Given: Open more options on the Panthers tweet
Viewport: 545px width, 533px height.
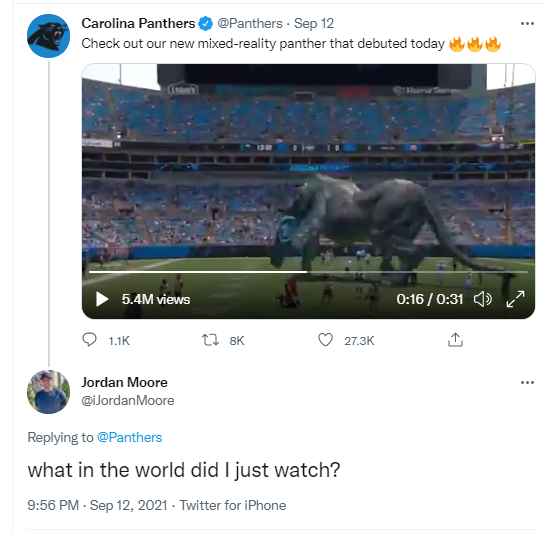Looking at the screenshot, I should (x=527, y=24).
